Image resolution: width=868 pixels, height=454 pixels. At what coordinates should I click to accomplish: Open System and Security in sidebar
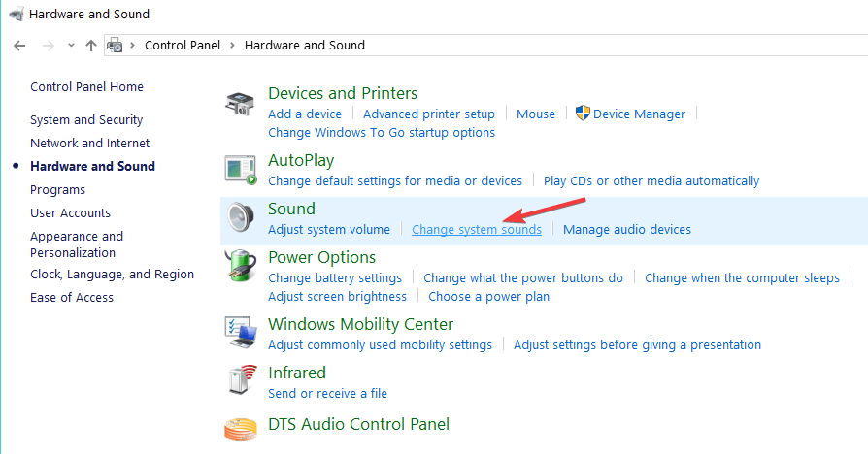pos(86,120)
